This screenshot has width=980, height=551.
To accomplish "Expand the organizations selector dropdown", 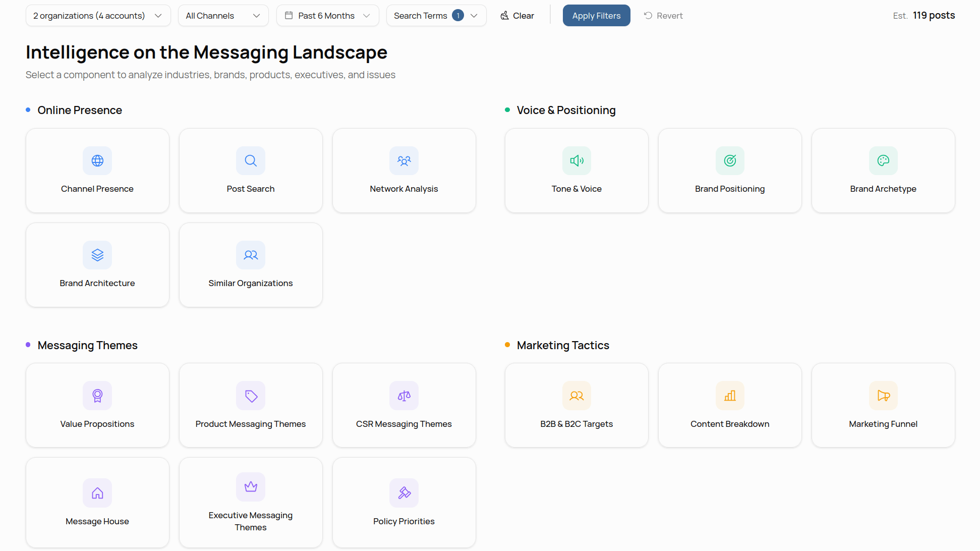I will (x=98, y=15).
